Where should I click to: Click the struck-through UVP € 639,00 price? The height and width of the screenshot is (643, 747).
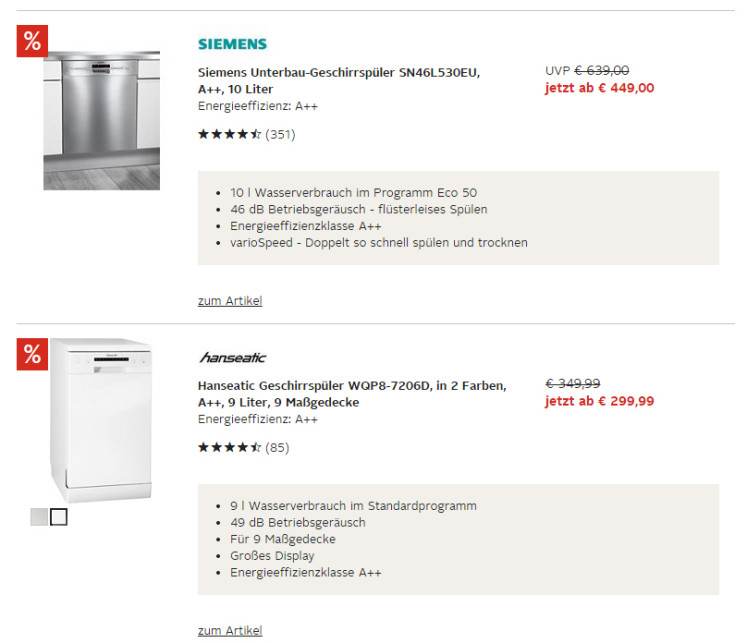587,70
